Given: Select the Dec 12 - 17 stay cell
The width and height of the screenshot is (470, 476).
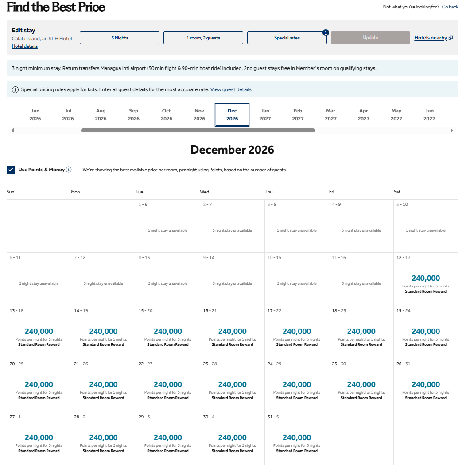Looking at the screenshot, I should coord(426,279).
